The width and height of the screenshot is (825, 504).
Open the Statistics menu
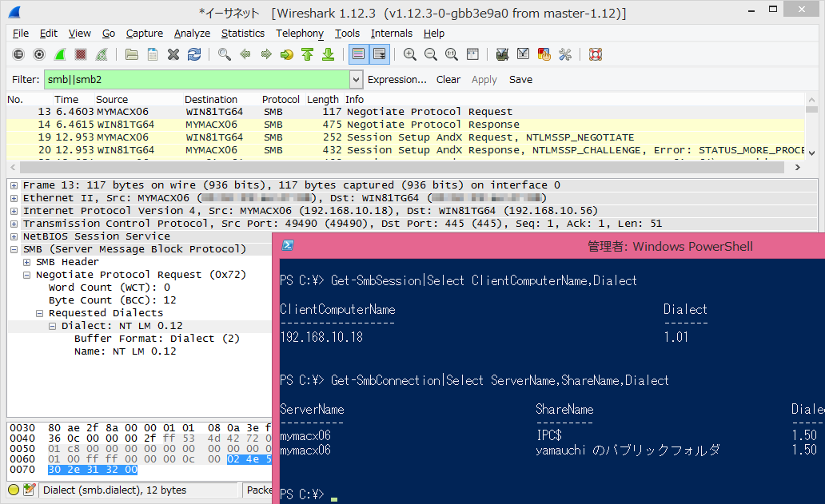point(242,33)
